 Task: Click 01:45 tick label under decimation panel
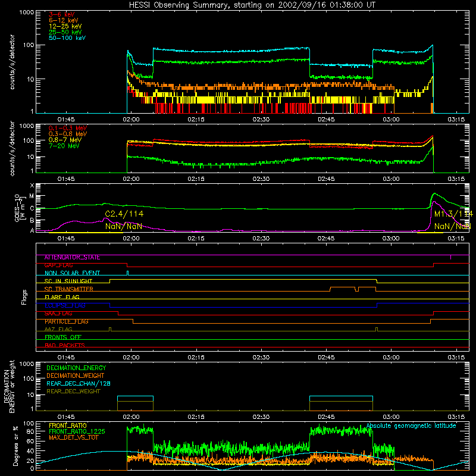pyautogui.click(x=66, y=417)
